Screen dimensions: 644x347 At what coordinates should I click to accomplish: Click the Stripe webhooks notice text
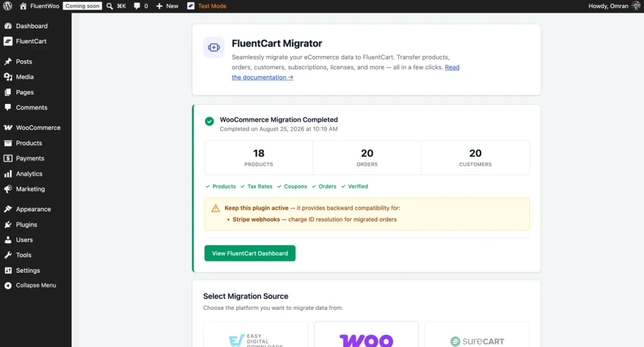click(x=314, y=220)
